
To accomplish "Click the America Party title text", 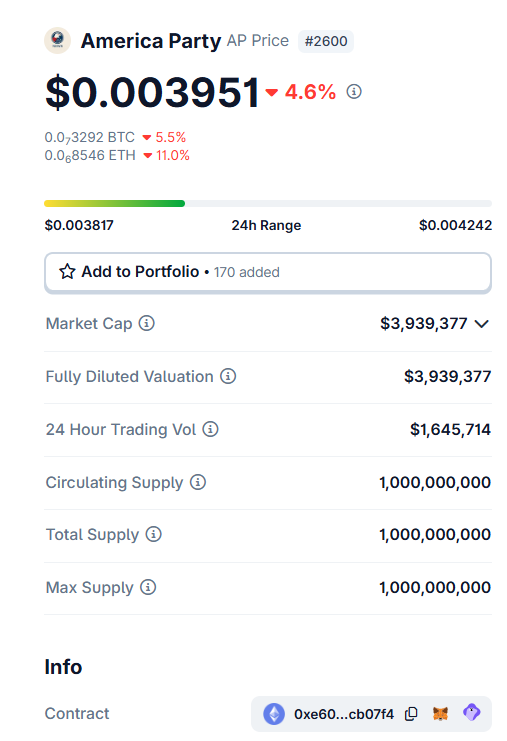I will click(151, 41).
